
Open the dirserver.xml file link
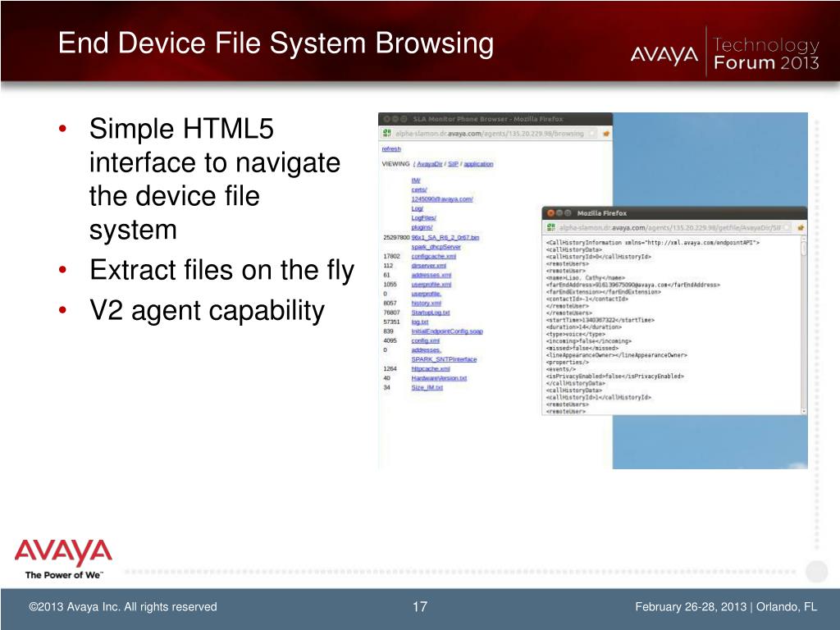coord(428,266)
